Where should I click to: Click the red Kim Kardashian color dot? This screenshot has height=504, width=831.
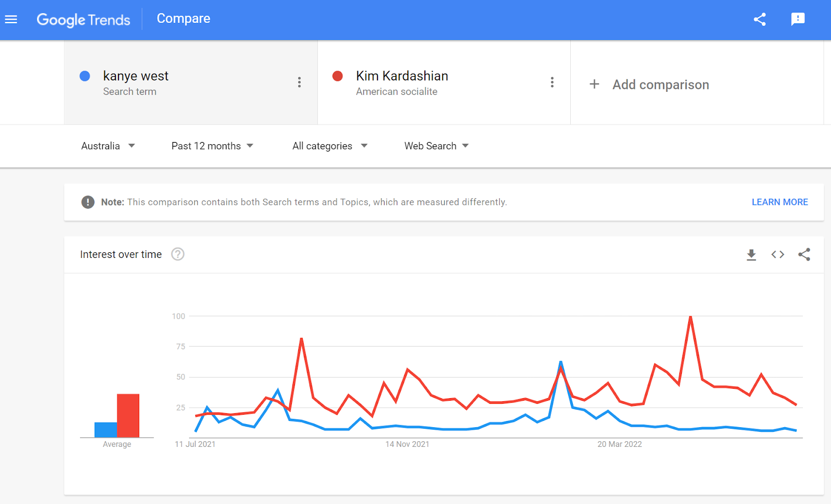(x=338, y=76)
